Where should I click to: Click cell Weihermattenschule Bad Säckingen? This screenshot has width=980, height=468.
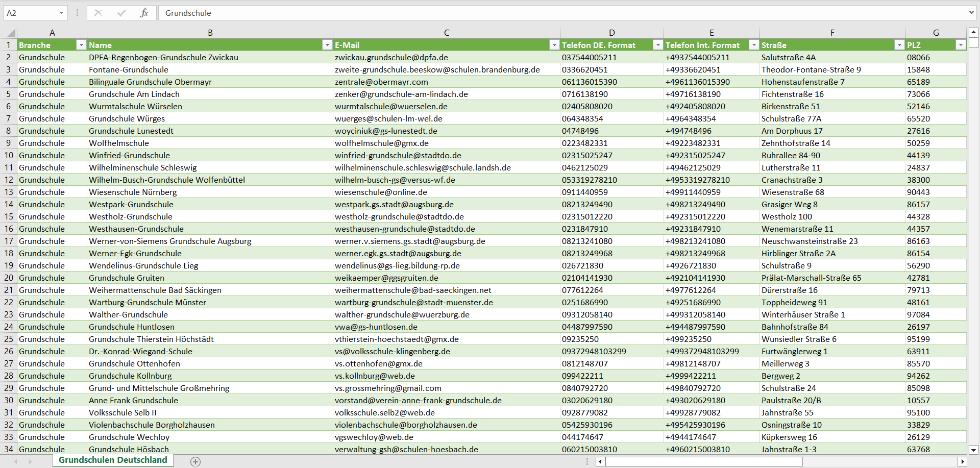[x=210, y=290]
